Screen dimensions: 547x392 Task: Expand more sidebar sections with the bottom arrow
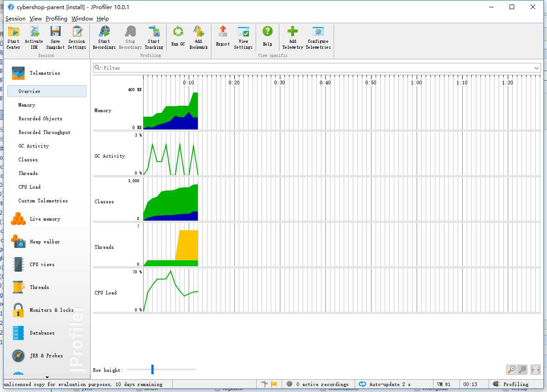[47, 377]
